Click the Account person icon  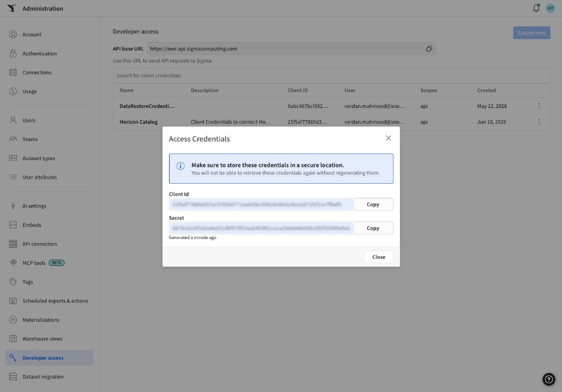pyautogui.click(x=13, y=35)
